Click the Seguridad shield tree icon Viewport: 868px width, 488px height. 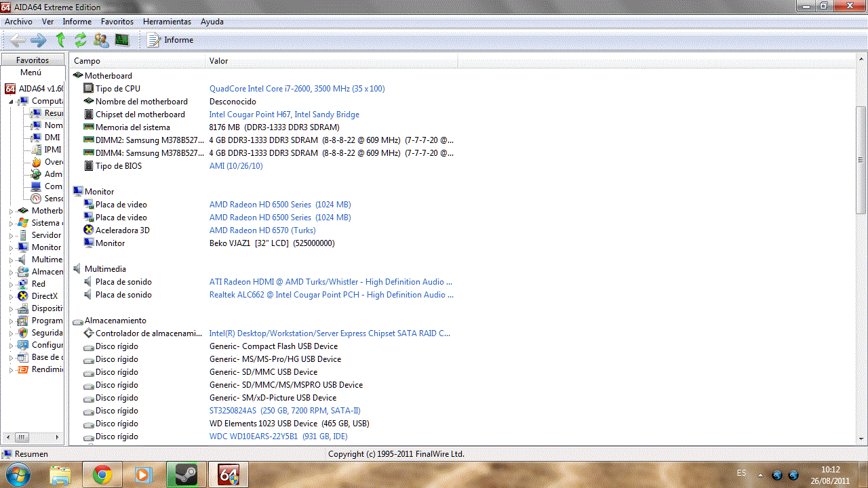coord(23,333)
